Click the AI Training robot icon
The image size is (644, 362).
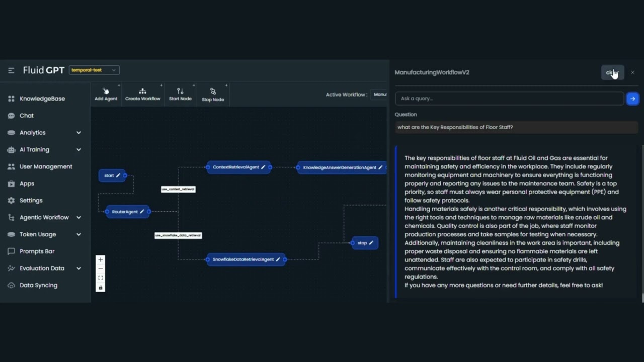point(11,150)
